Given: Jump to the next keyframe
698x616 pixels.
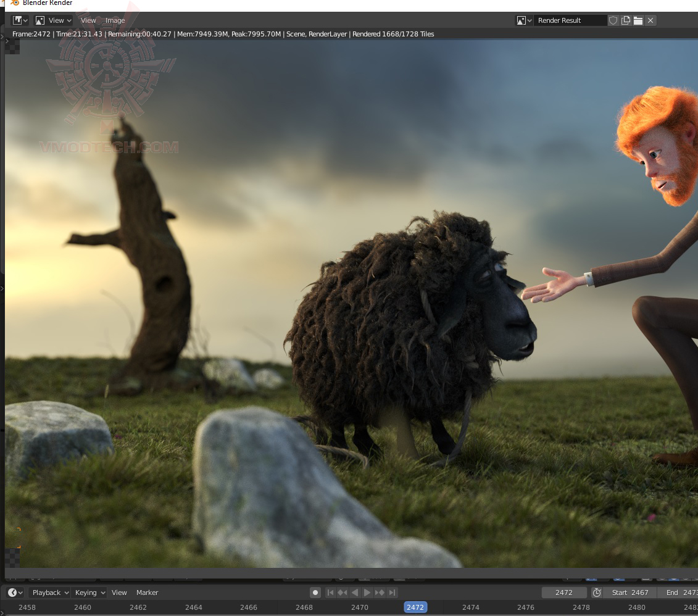Looking at the screenshot, I should tap(380, 593).
